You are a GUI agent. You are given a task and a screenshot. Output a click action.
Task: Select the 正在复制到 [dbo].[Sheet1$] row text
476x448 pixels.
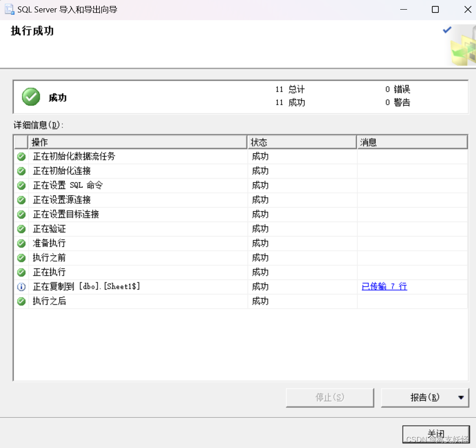click(86, 286)
